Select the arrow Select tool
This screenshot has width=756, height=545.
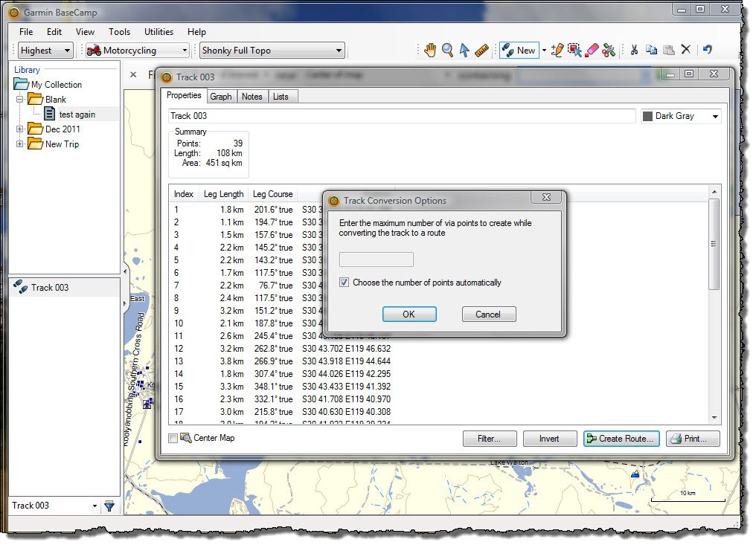click(464, 50)
